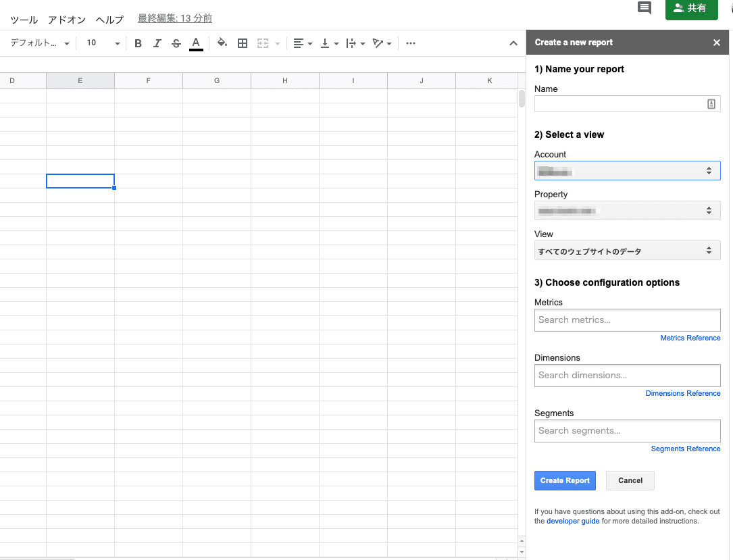The image size is (733, 560).
Task: Open the ヘルプ menu
Action: tap(110, 20)
